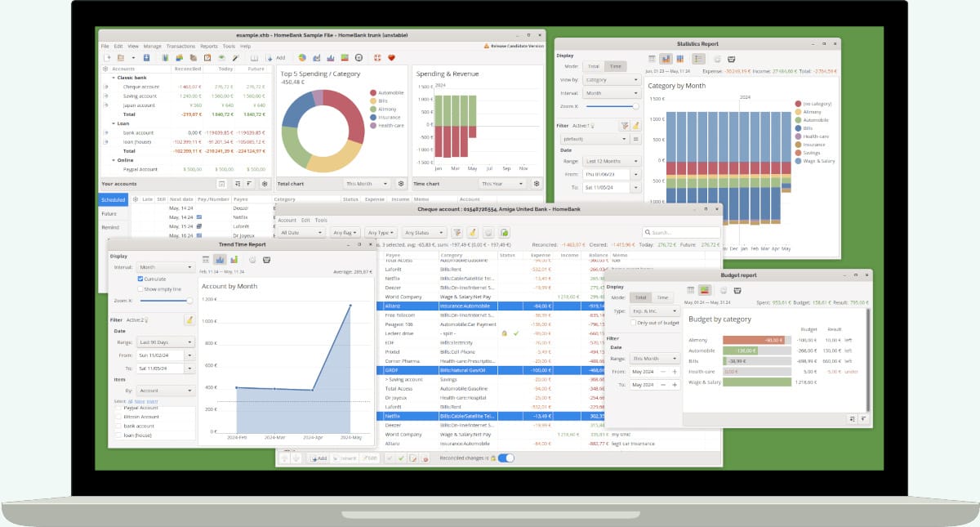
Task: Adjust Zoom X slider in Trend Time Report
Action: pyautogui.click(x=166, y=301)
